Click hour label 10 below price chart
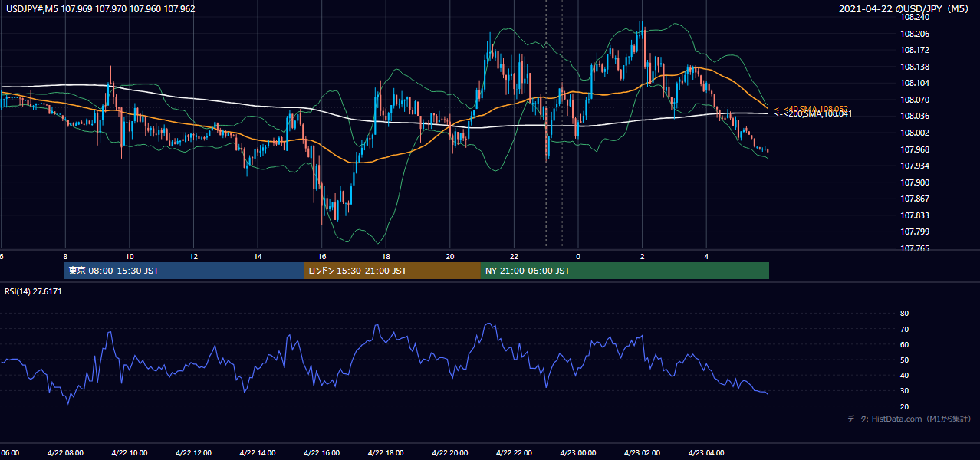980x460 pixels. (x=130, y=257)
